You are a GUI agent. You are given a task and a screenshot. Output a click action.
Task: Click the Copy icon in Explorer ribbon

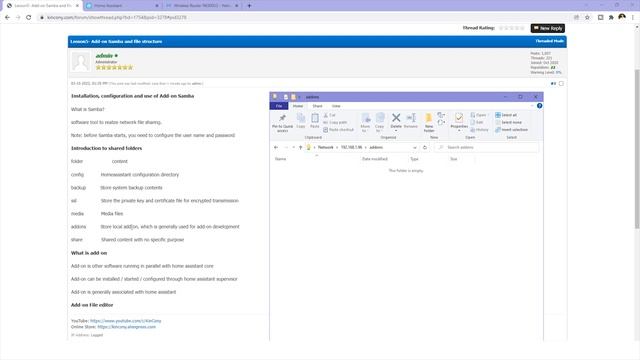(x=301, y=121)
